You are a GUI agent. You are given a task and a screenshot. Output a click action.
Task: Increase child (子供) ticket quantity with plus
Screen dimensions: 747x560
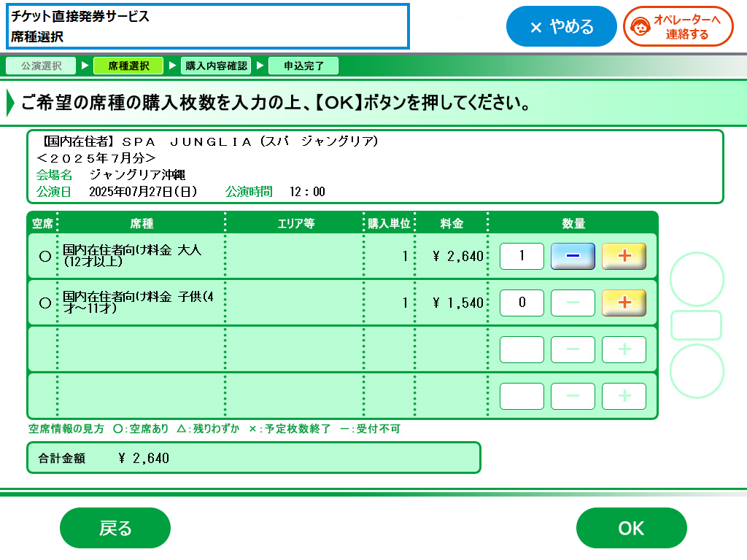click(x=624, y=303)
